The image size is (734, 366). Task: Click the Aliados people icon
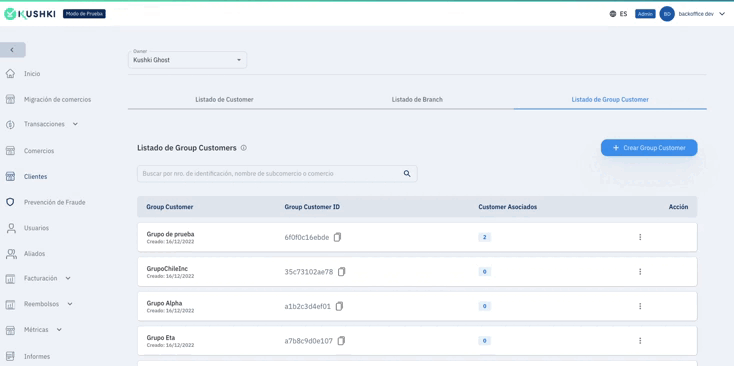pos(10,254)
